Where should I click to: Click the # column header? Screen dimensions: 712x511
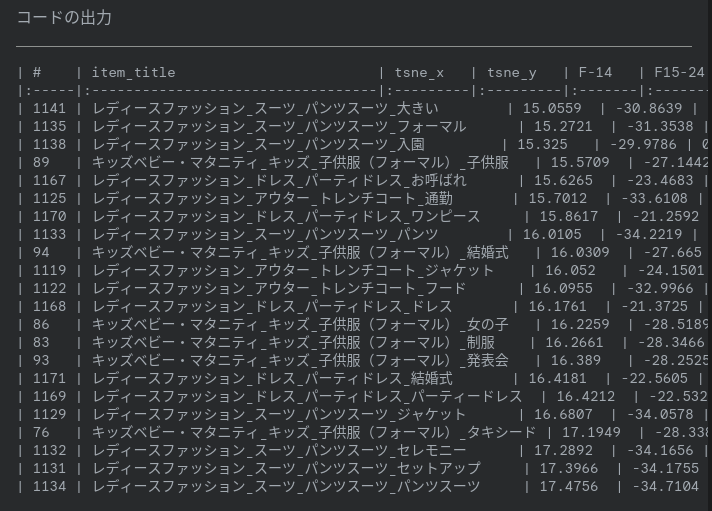tap(37, 72)
